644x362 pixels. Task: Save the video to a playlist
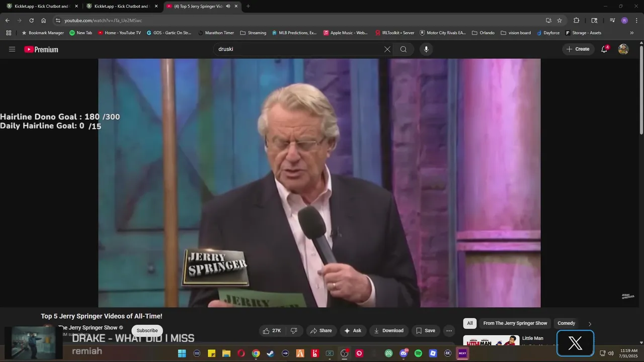(x=425, y=330)
